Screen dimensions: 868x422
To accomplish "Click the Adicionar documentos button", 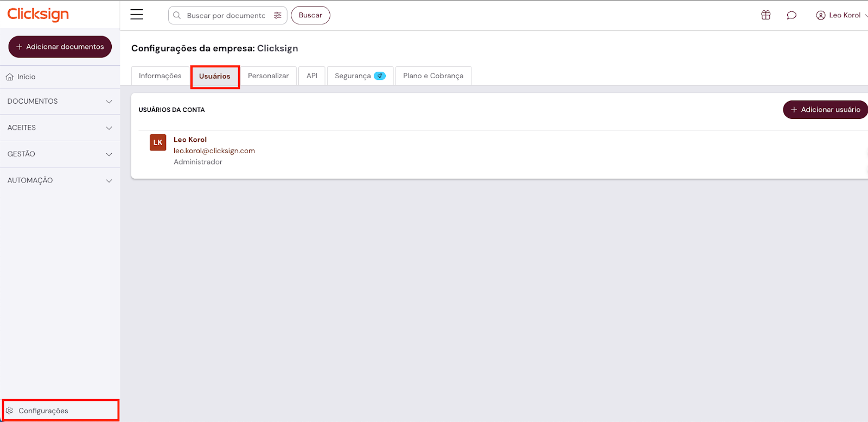I will (x=60, y=47).
